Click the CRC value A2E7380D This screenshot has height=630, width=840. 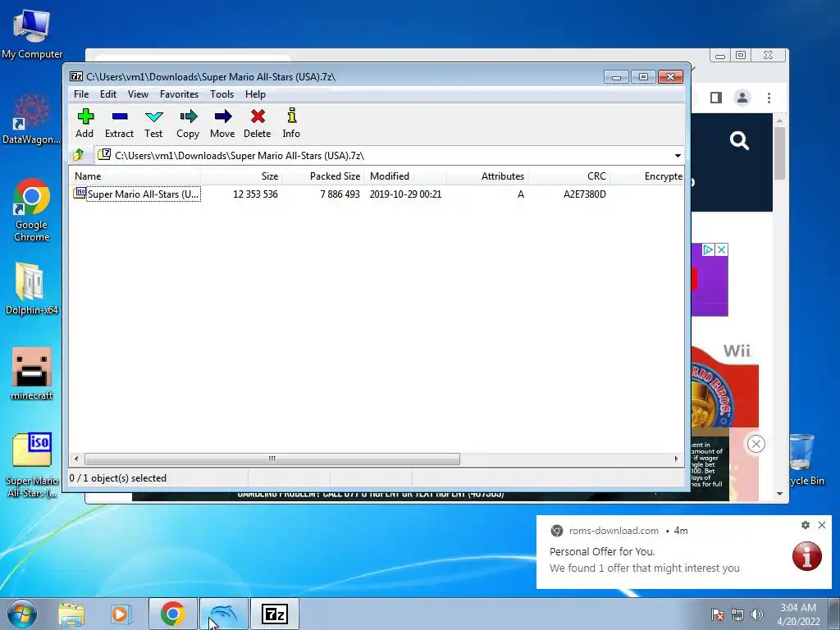point(584,194)
